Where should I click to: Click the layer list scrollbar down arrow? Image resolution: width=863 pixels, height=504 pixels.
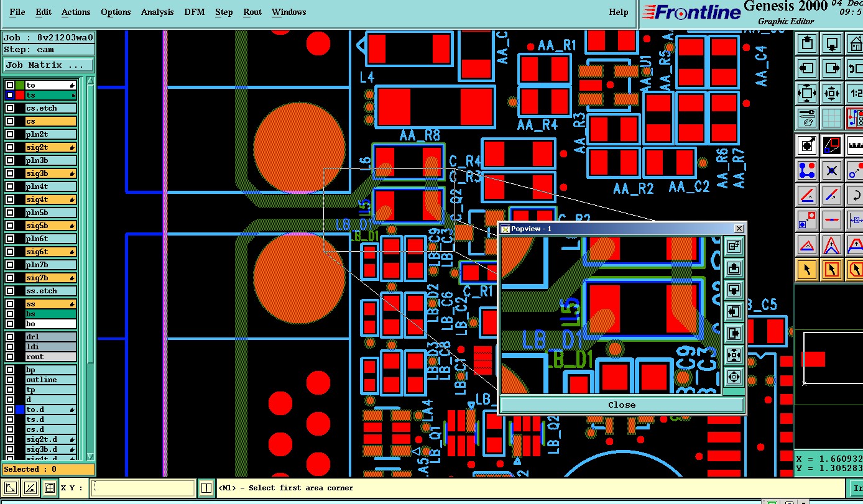click(x=90, y=456)
